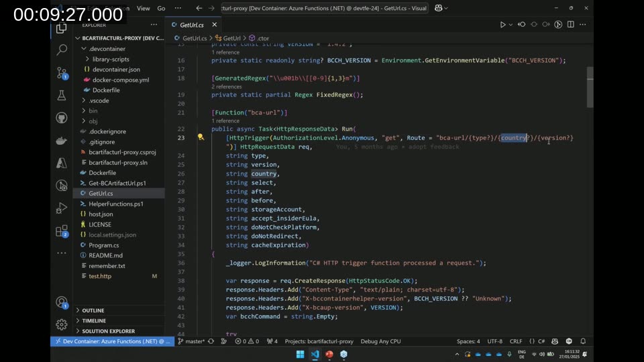This screenshot has width=644, height=362.
Task: Expand the .vscode folder
Action: (x=84, y=100)
